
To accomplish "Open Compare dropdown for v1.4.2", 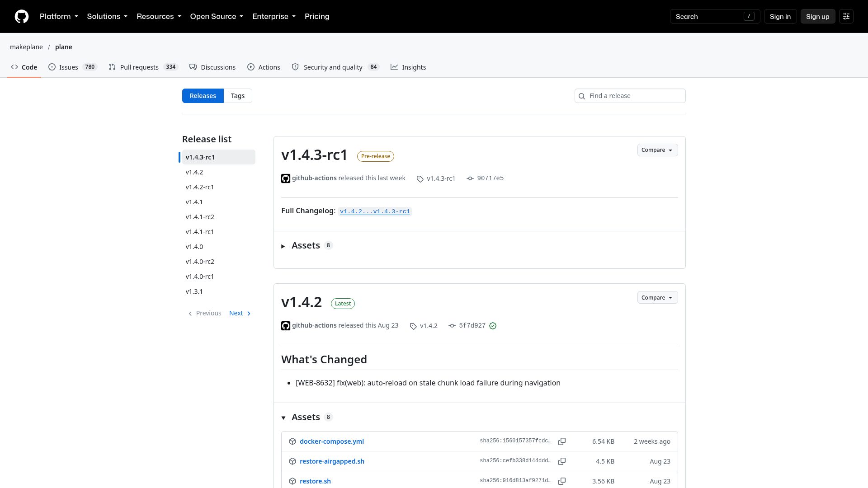I will pos(657,298).
